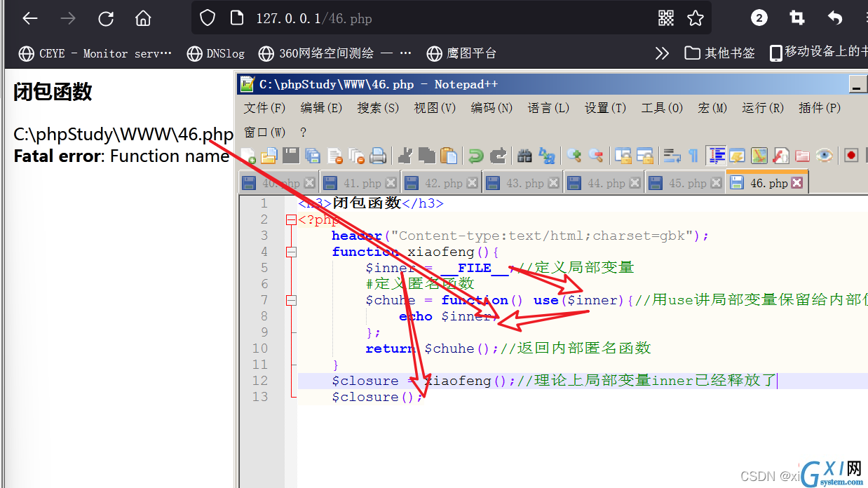Click the Close document toolbar icon
Image resolution: width=868 pixels, height=488 pixels.
tap(335, 156)
